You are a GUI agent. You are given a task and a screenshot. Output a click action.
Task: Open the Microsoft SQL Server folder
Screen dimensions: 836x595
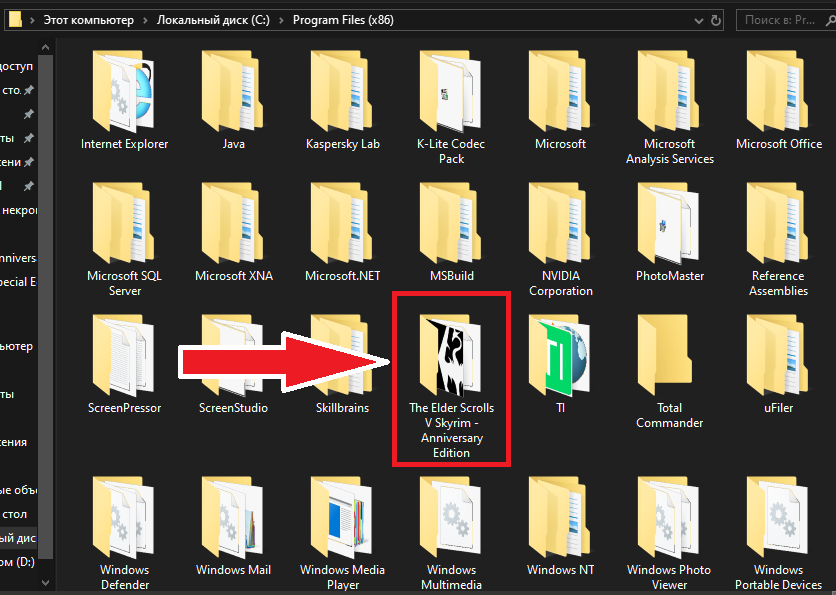124,240
